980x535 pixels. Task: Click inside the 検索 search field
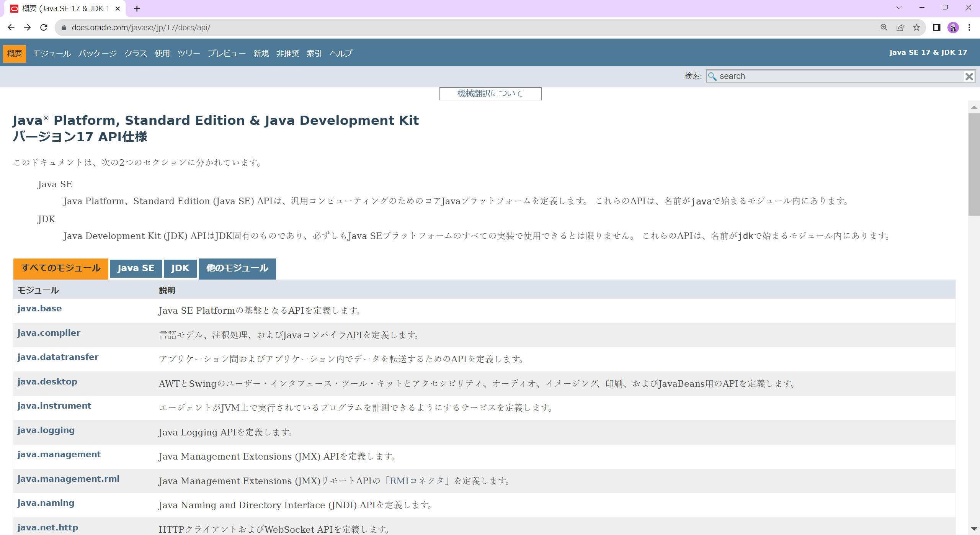point(804,76)
